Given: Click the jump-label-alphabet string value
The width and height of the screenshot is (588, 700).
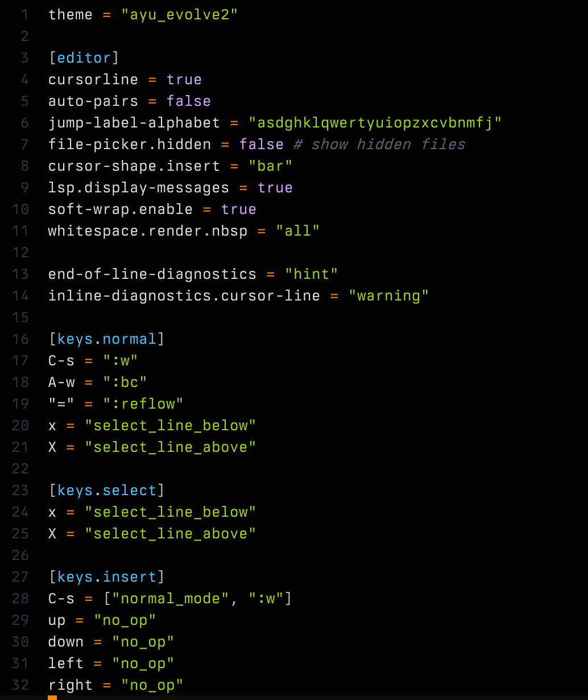Looking at the screenshot, I should click(x=375, y=123).
